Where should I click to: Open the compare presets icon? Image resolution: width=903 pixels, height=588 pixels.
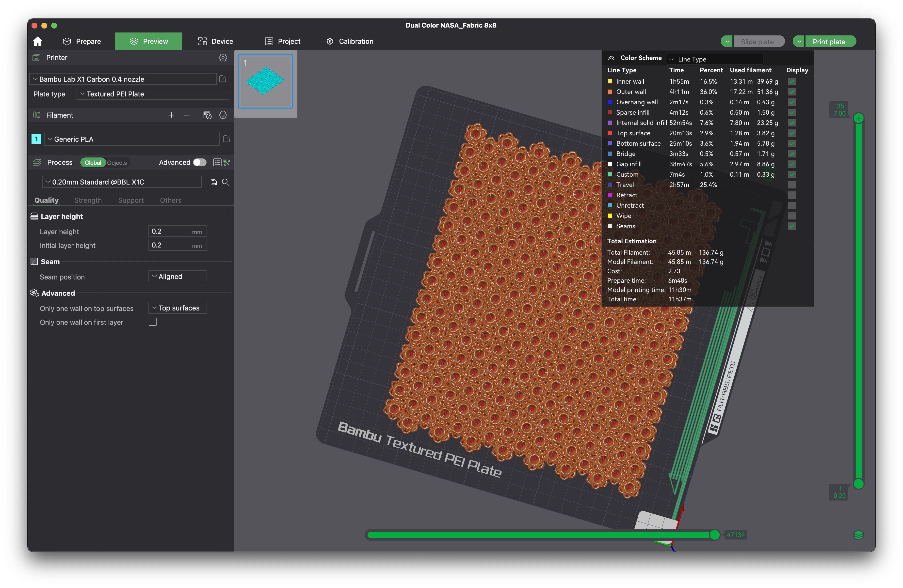click(227, 163)
